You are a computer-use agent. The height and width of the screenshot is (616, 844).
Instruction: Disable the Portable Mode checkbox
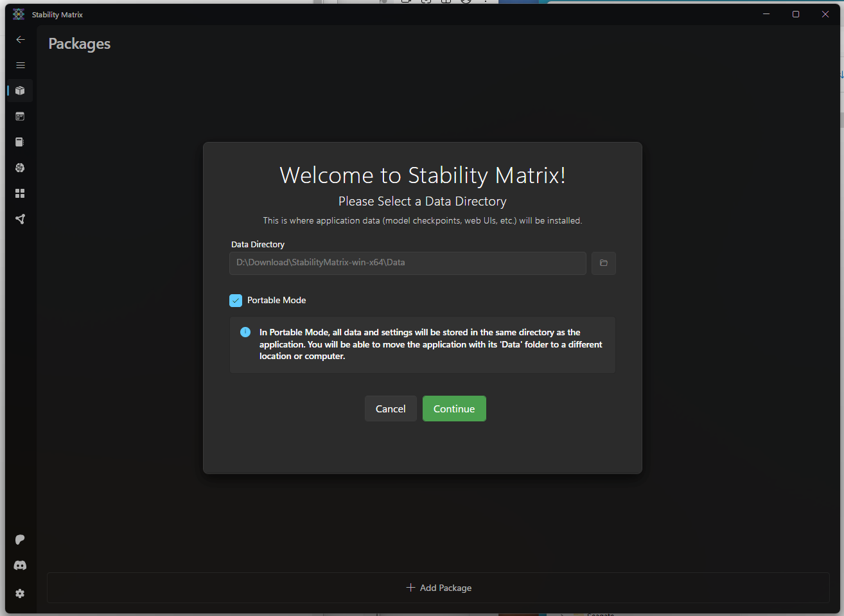tap(236, 300)
